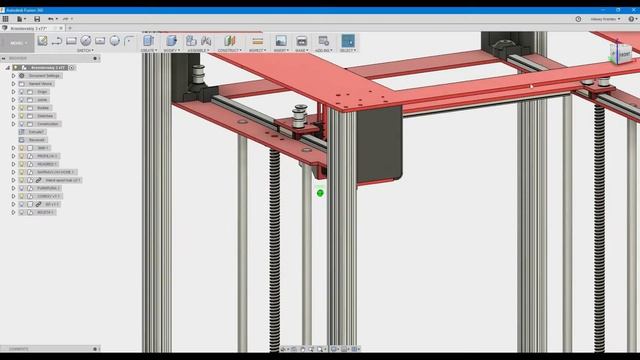The width and height of the screenshot is (640, 360).
Task: Open the Job Status clock icon
Action: click(578, 19)
